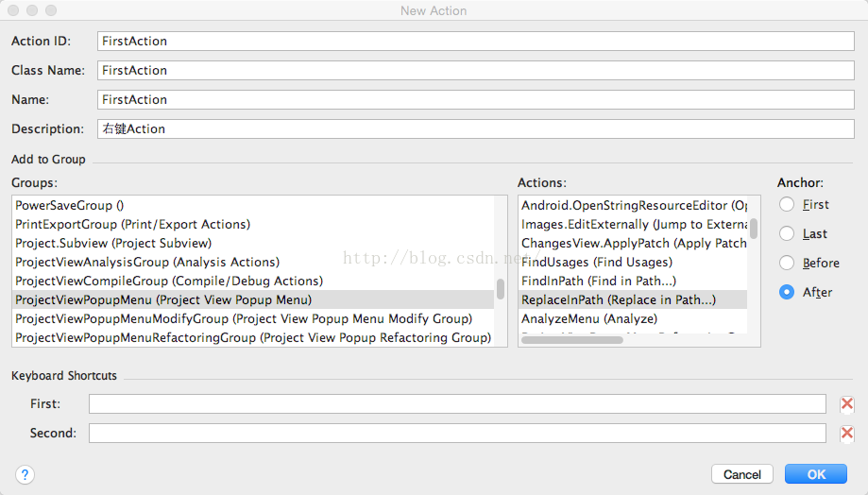868x495 pixels.
Task: Focus the Description input field
Action: (x=475, y=129)
